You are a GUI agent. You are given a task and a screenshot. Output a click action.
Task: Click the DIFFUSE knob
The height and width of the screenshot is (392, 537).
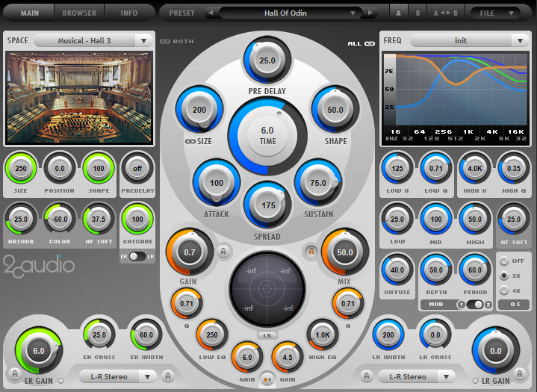(x=397, y=270)
